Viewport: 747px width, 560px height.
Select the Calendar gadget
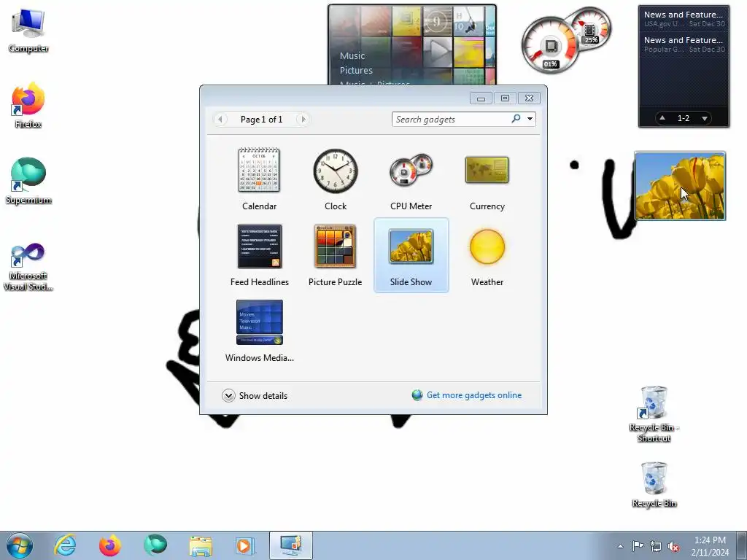(x=259, y=179)
